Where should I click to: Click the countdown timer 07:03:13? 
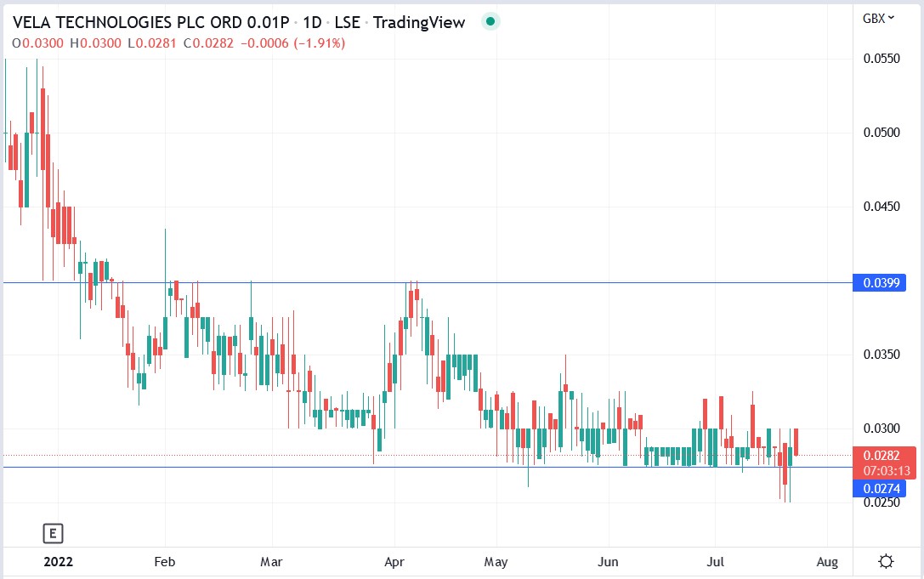pos(887,471)
